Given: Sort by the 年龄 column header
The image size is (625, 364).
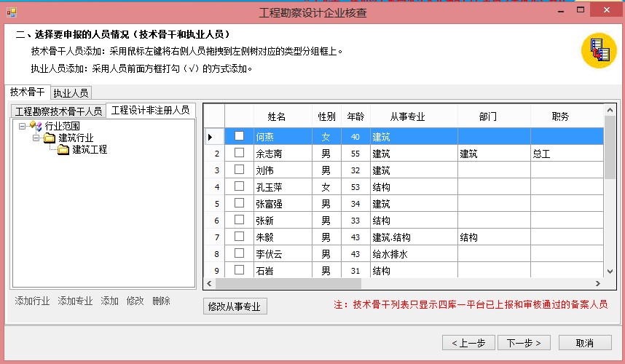Looking at the screenshot, I should (355, 116).
